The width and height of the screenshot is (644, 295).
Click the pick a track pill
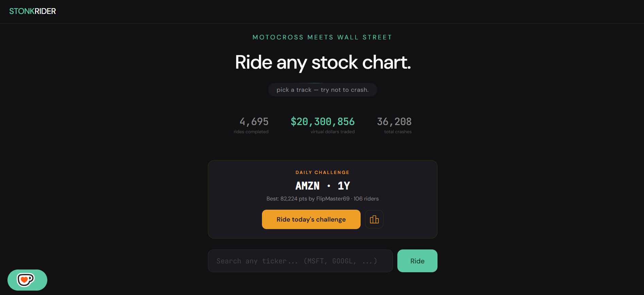(x=323, y=90)
